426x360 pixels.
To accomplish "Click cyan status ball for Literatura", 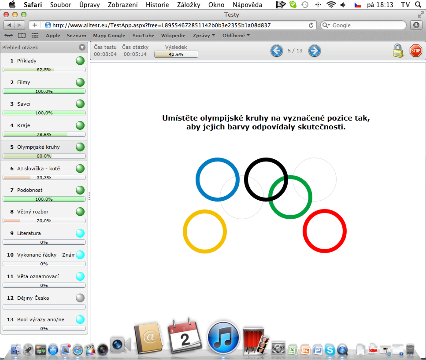I will [x=80, y=233].
